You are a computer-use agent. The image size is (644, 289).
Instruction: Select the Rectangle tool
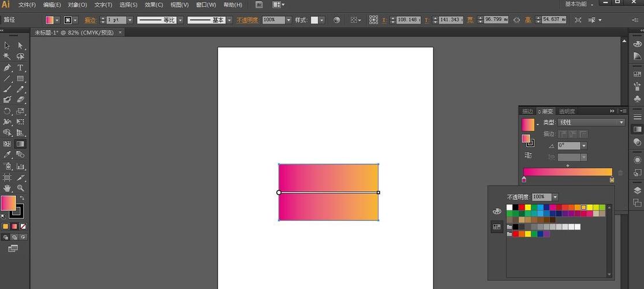20,78
